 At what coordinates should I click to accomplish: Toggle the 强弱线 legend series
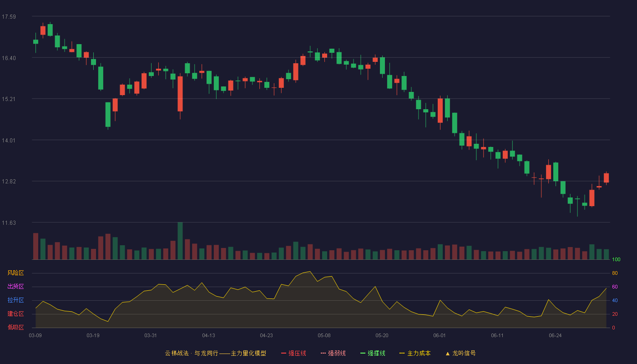333,353
